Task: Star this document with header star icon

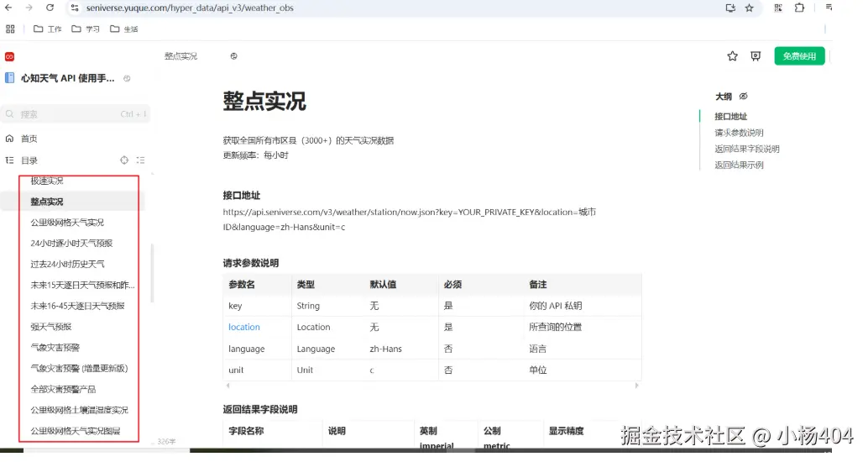Action: click(x=732, y=56)
